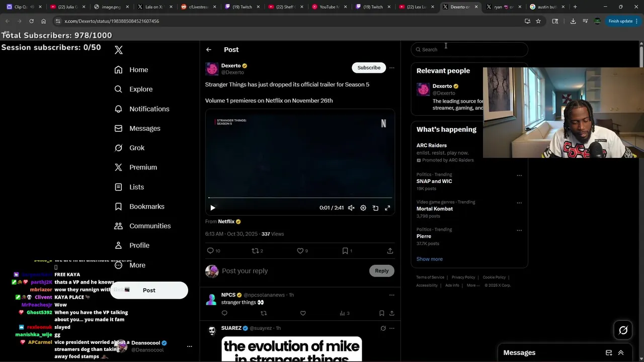Open Privacy Policy link
The width and height of the screenshot is (644, 362).
pyautogui.click(x=463, y=278)
